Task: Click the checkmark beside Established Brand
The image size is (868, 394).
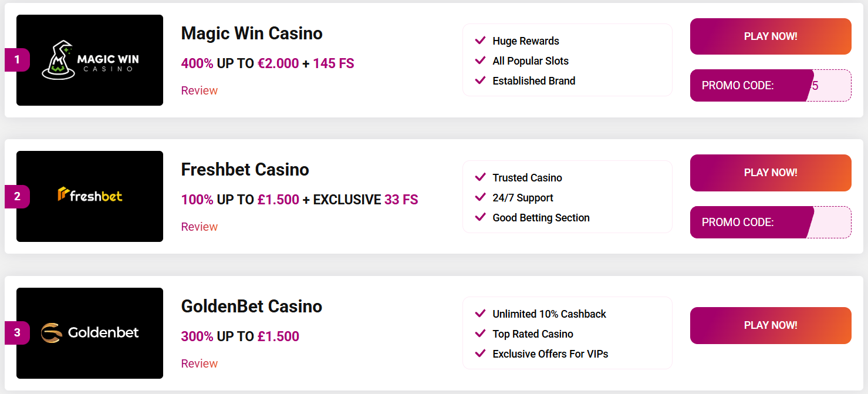Action: (480, 80)
